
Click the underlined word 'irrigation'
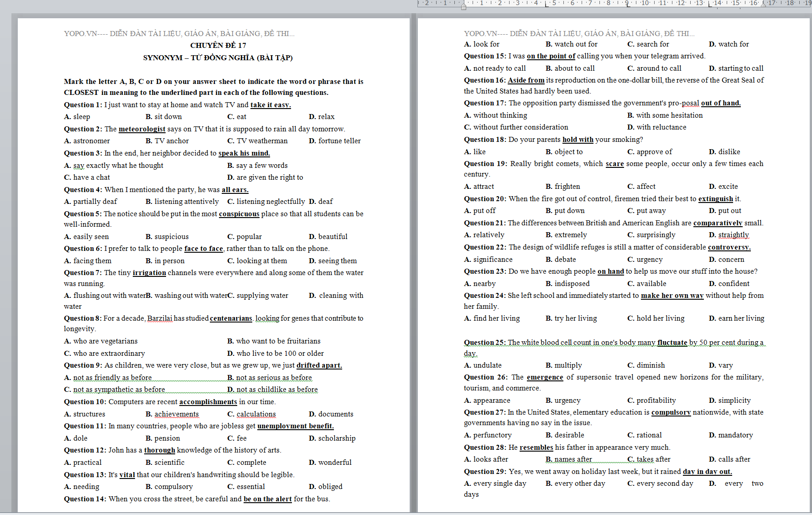pyautogui.click(x=149, y=273)
